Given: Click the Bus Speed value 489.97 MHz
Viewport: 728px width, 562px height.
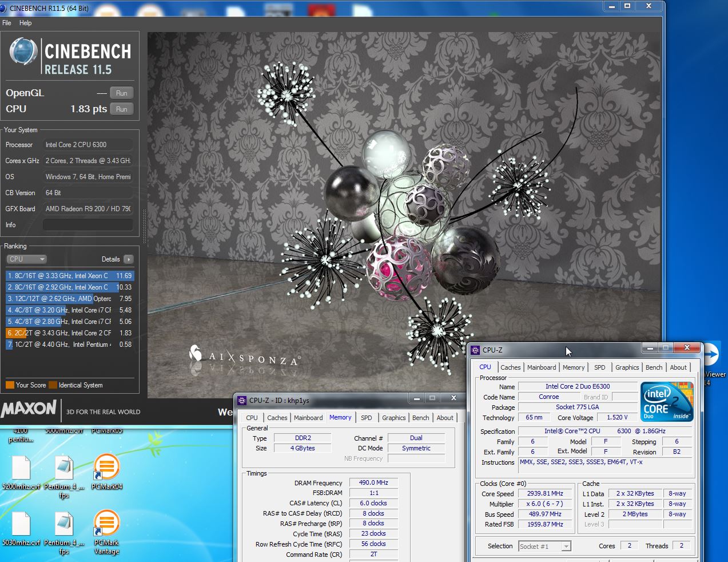Looking at the screenshot, I should (545, 514).
